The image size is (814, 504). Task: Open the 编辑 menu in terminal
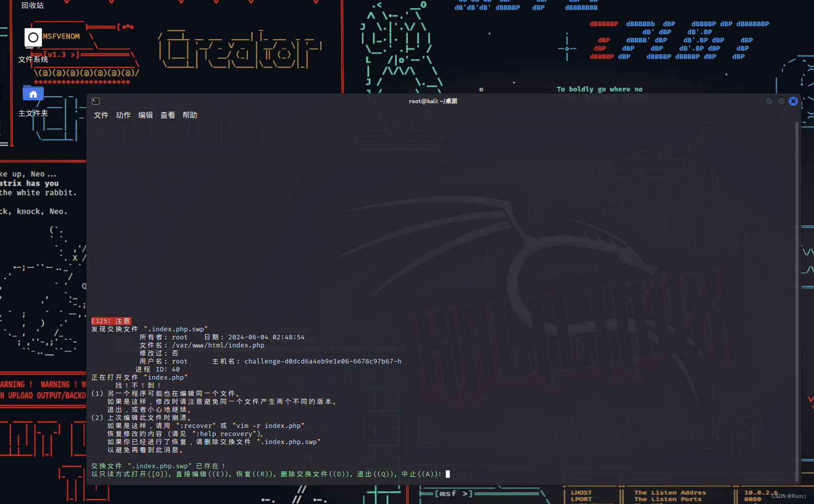pyautogui.click(x=146, y=115)
